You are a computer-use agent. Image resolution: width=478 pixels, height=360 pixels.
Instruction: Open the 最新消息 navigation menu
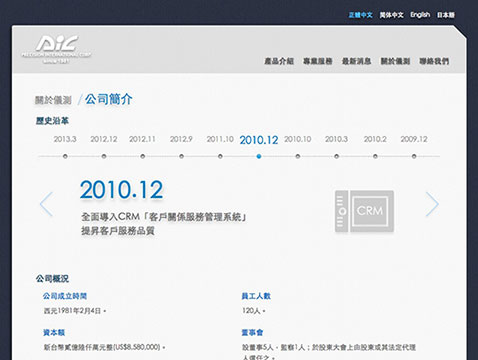tap(356, 61)
